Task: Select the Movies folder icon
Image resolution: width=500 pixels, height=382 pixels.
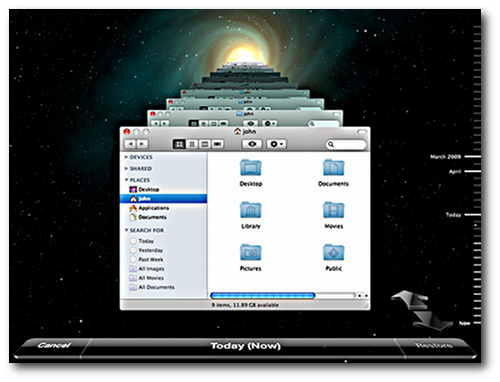Action: 333,210
